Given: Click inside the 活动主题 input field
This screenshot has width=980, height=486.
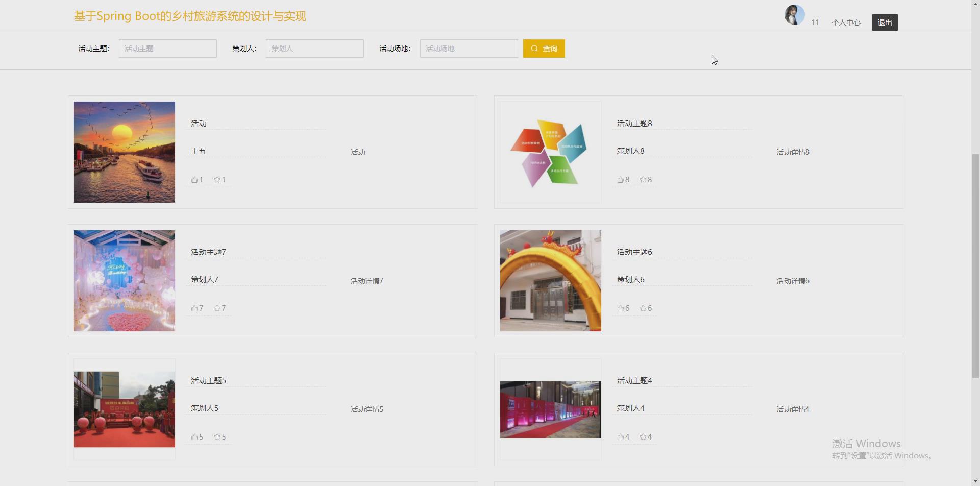Looking at the screenshot, I should (x=167, y=48).
